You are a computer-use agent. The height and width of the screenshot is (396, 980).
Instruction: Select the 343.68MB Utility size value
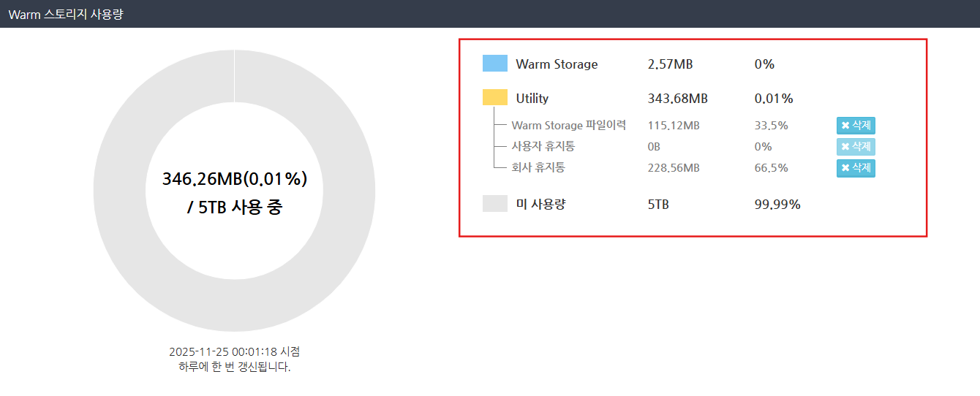click(x=677, y=99)
